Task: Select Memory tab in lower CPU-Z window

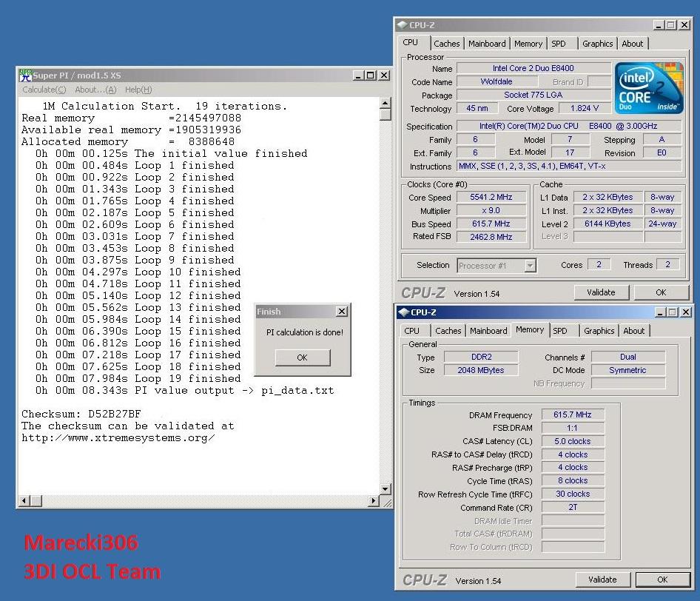Action: (530, 329)
